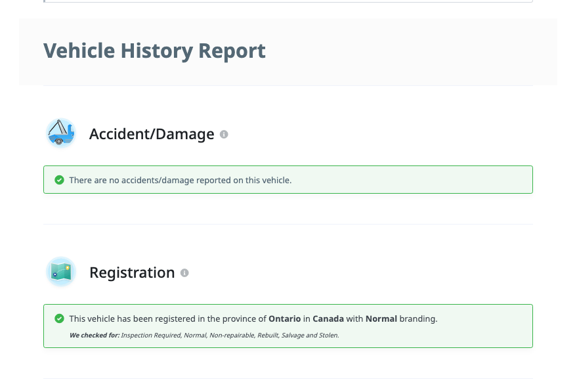Click the tow truck Accident/Damage icon
This screenshot has height=392, width=577.
(x=61, y=133)
